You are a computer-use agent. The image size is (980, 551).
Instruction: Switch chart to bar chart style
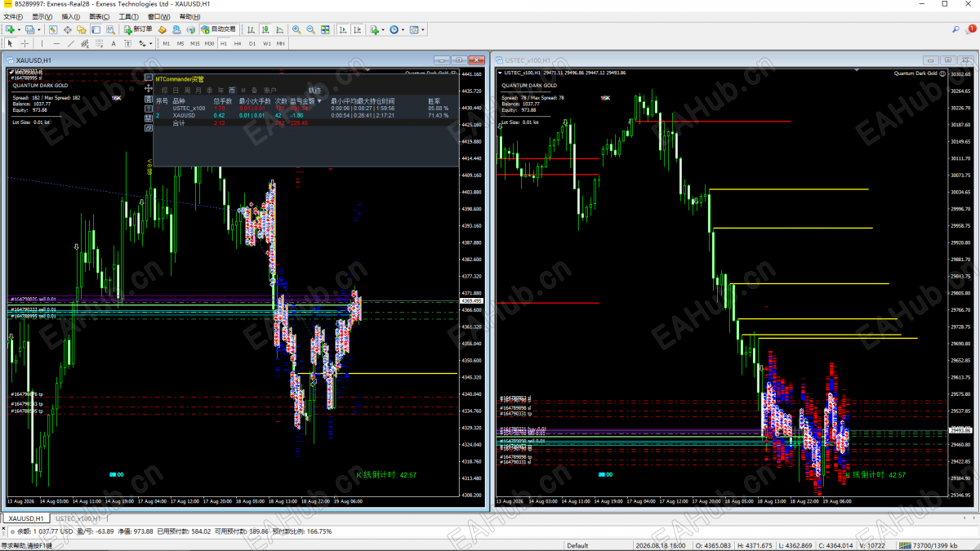pos(252,29)
